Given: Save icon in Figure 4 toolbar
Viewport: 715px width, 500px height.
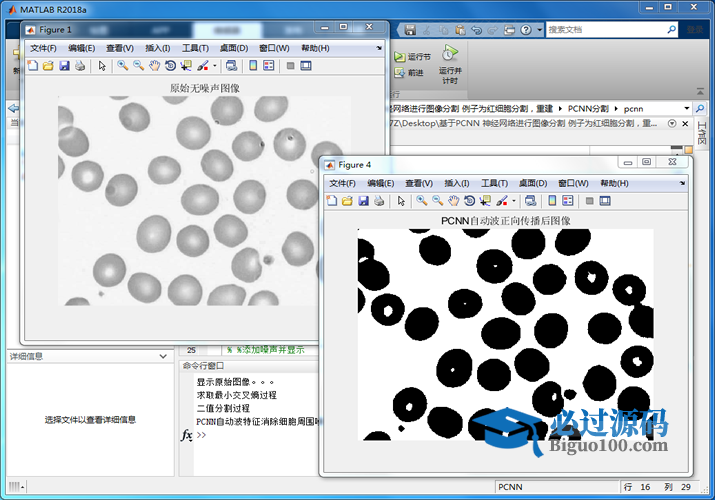Looking at the screenshot, I should (x=363, y=201).
